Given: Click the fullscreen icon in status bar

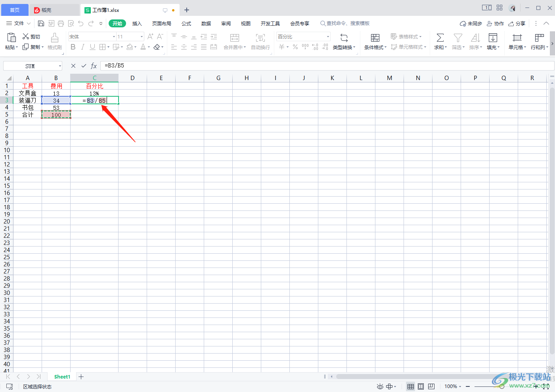Looking at the screenshot, I should point(546,386).
